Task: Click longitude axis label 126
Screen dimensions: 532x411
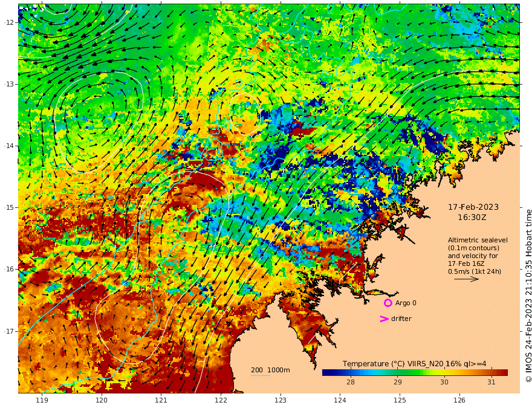Action: (459, 401)
